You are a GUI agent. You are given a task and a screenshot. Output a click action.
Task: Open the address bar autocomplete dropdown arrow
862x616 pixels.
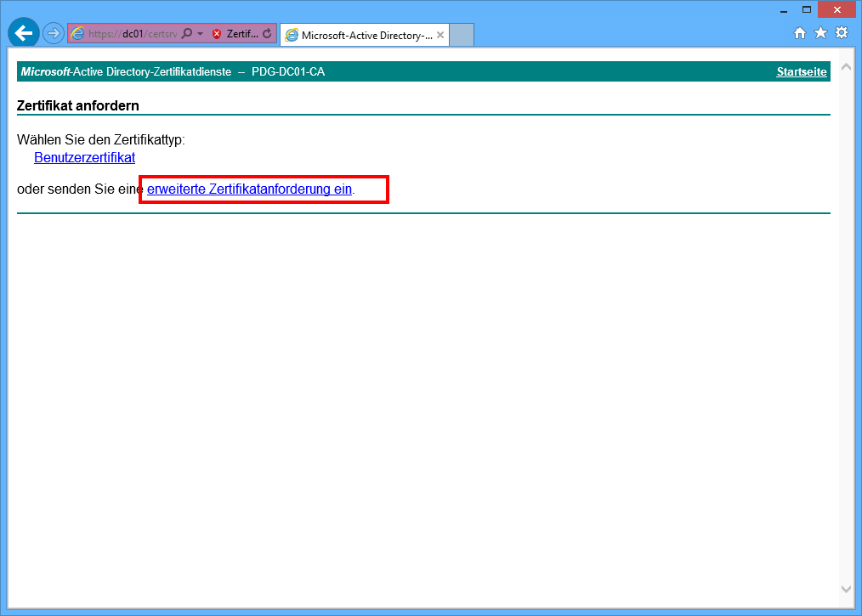click(201, 34)
